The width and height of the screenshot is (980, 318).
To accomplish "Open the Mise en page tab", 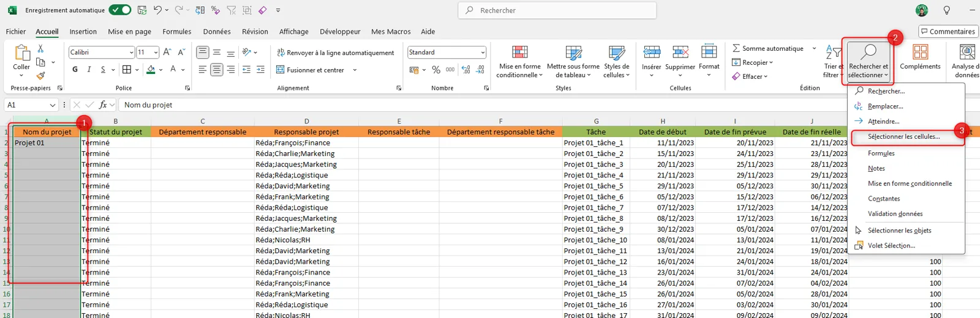I will coord(129,32).
